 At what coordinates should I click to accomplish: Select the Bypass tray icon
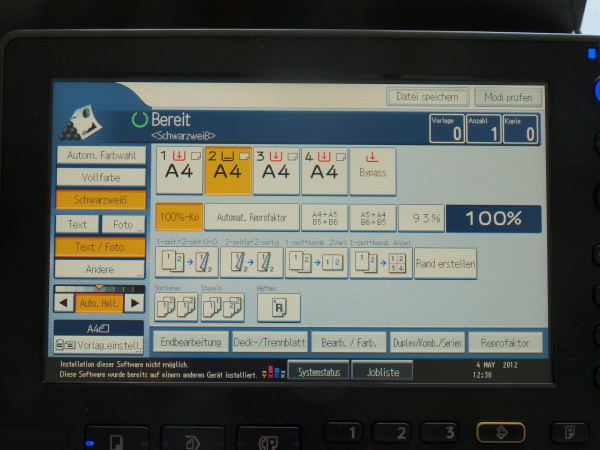point(372,171)
